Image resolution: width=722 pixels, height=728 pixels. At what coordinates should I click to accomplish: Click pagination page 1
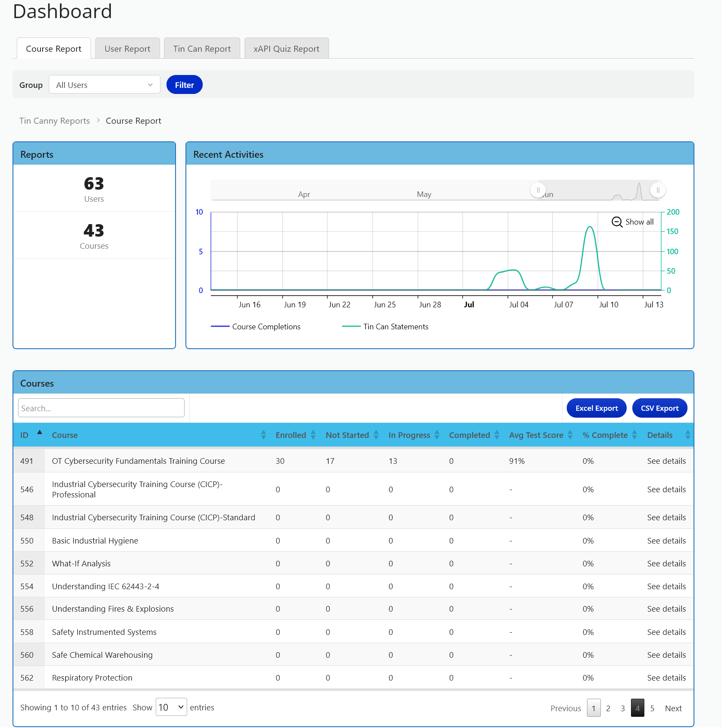click(593, 708)
